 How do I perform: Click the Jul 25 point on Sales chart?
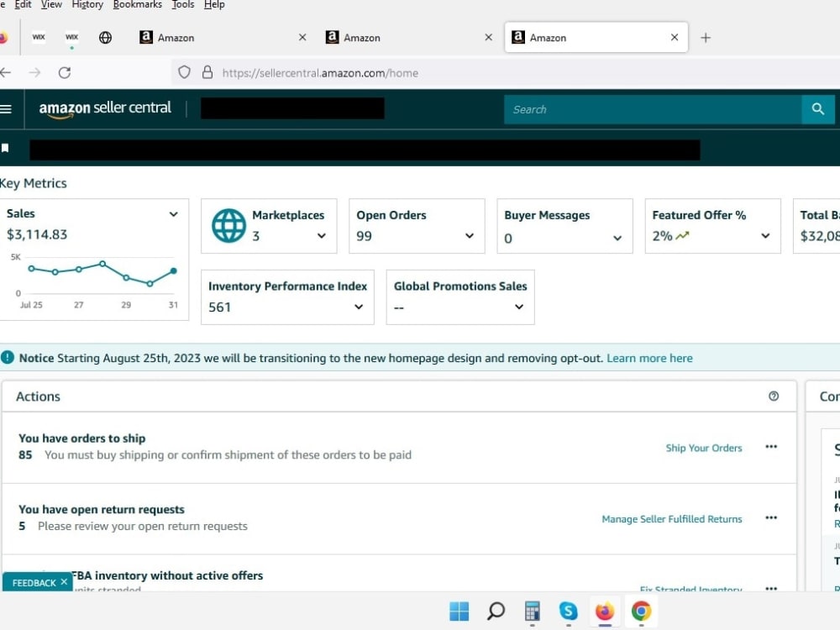point(32,269)
